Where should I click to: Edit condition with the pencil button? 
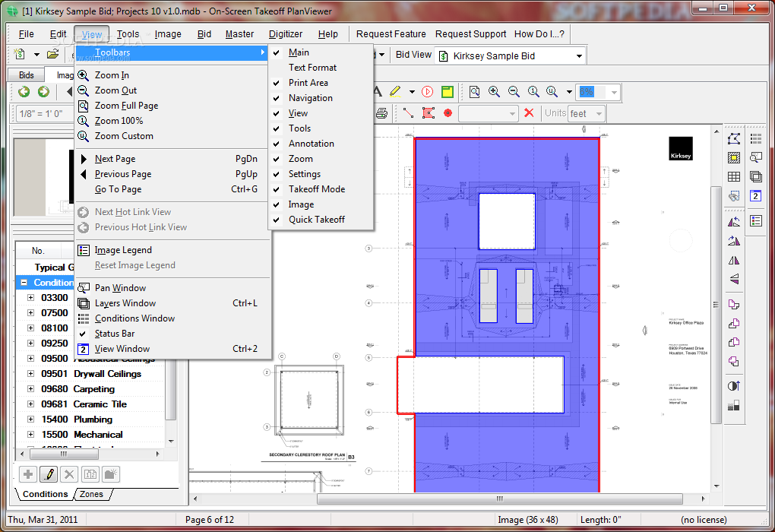pos(49,474)
